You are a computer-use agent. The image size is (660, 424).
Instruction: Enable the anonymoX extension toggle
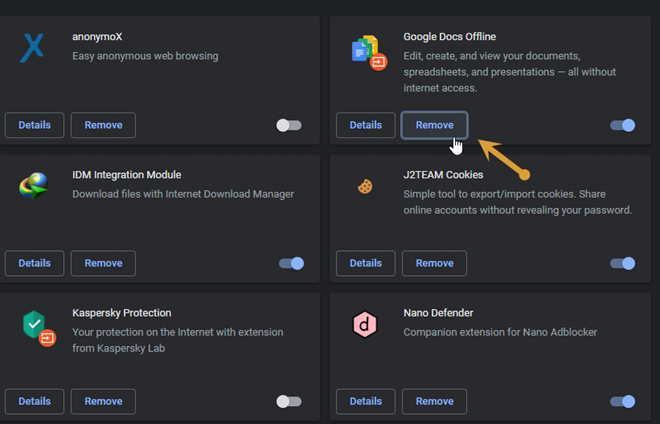[289, 125]
